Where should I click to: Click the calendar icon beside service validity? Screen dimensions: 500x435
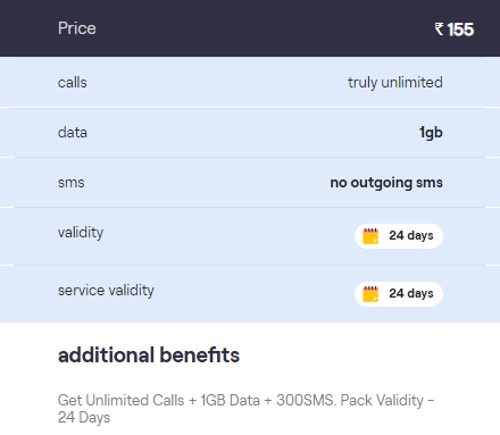tap(370, 294)
